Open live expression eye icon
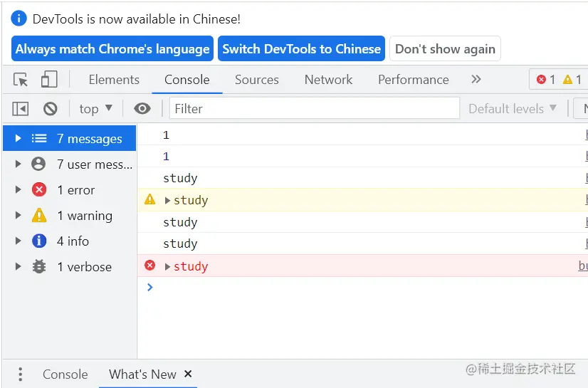The height and width of the screenshot is (388, 588). 142,109
